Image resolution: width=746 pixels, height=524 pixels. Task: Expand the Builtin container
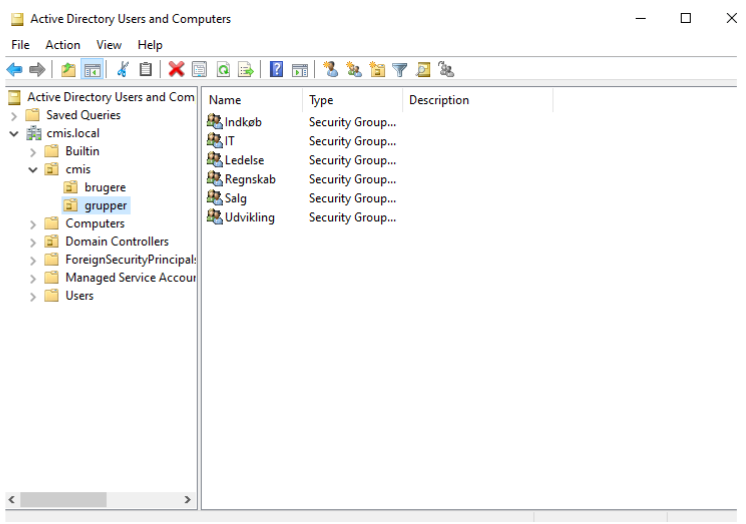click(33, 152)
